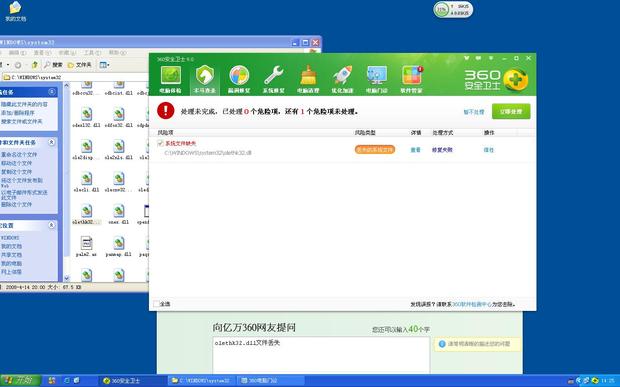Open 网上邻居 under 其它位置
Image resolution: width=620 pixels, height=387 pixels.
pyautogui.click(x=11, y=272)
